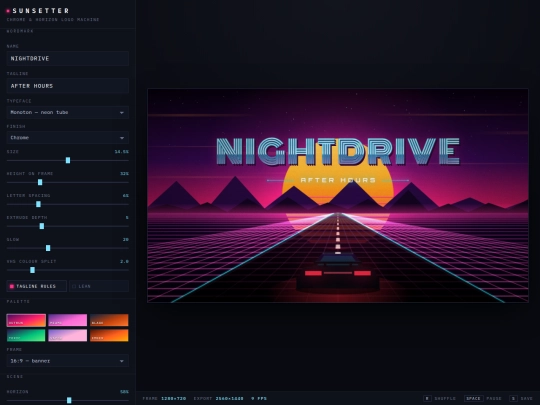Select the dark-to-orange top-row palette swatch
This screenshot has height=405, width=540.
pyautogui.click(x=109, y=320)
